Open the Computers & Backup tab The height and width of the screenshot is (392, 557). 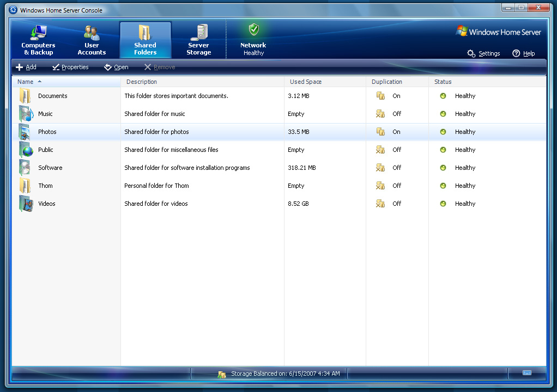(38, 40)
